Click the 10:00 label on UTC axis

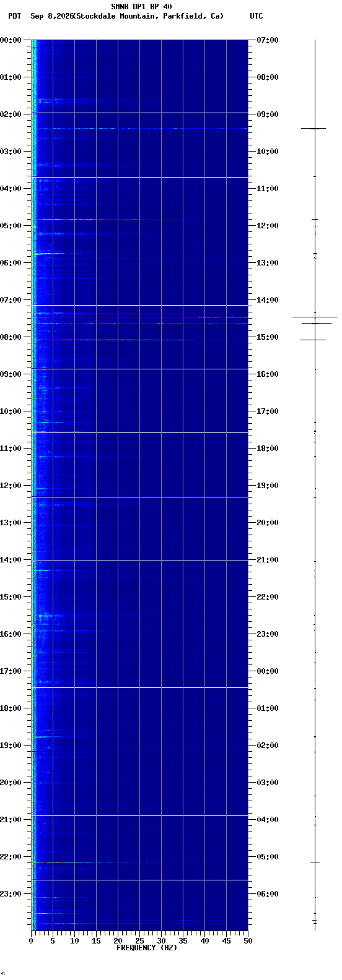(268, 152)
